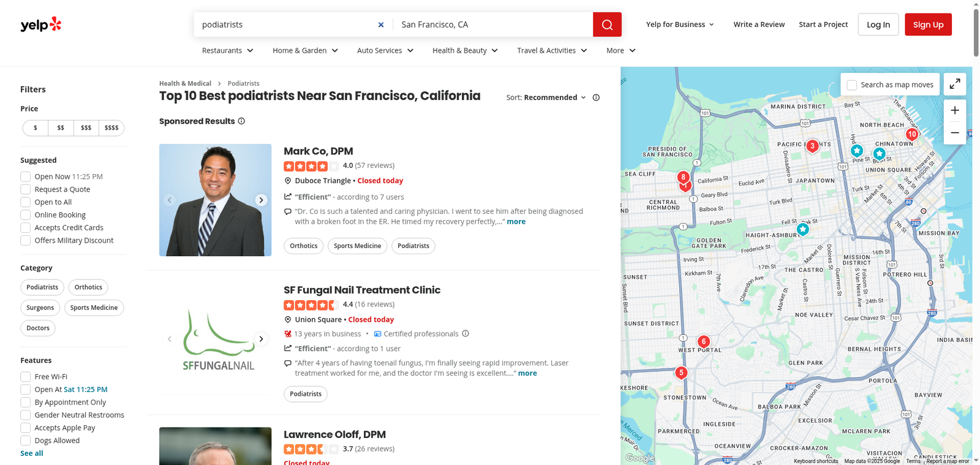
Task: Enable Search as map moves checkbox
Action: [852, 85]
